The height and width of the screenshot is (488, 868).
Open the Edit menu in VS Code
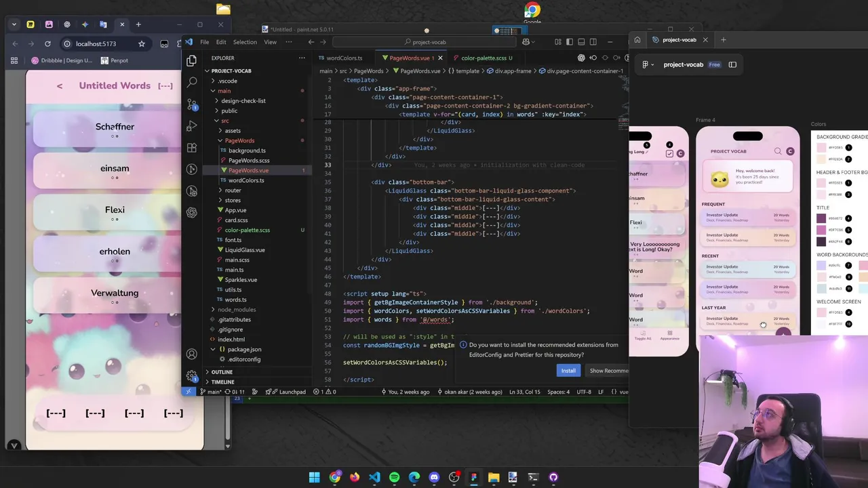(x=220, y=42)
